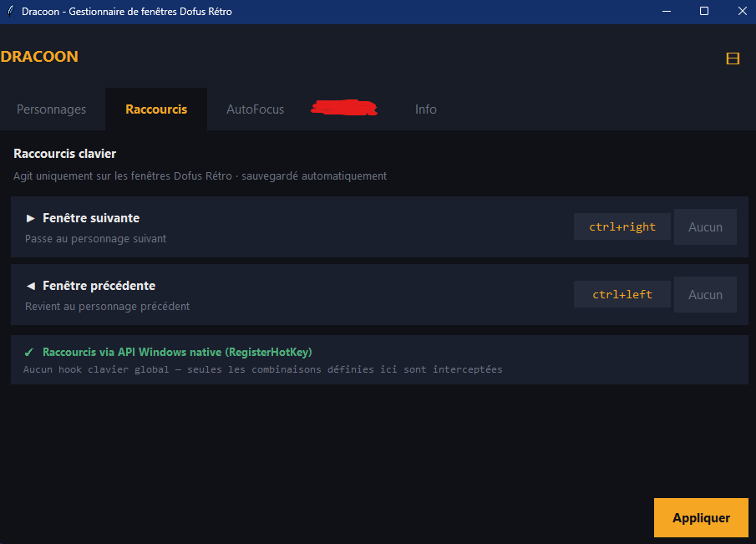Click 'Revient au personnage précédent' description
The image size is (756, 544).
107,306
